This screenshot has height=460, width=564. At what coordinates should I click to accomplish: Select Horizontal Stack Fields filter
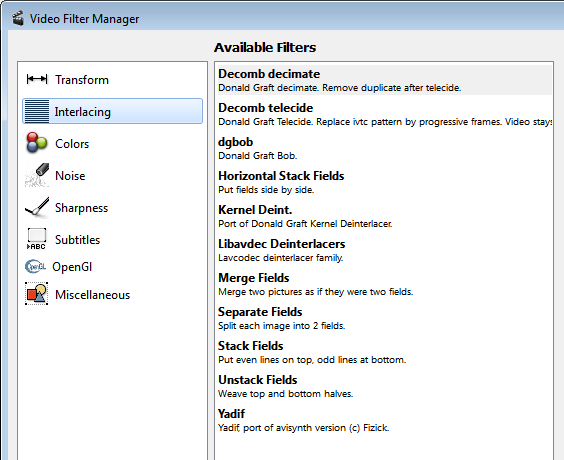tap(385, 182)
